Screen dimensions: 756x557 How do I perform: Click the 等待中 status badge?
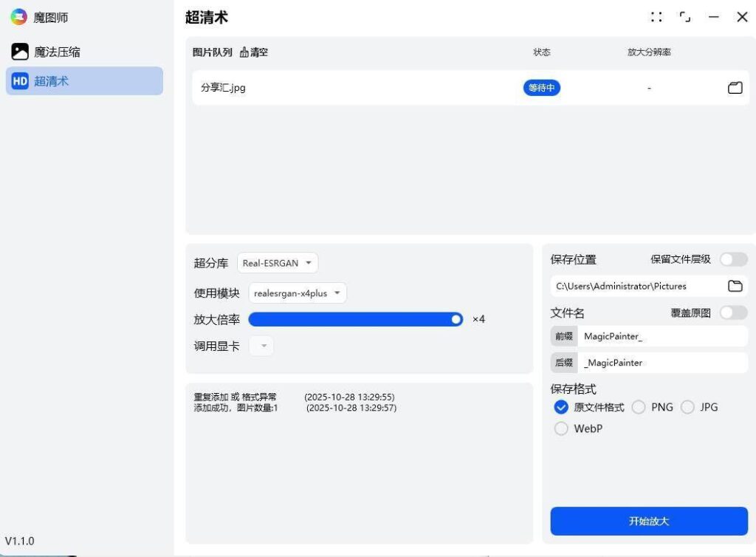click(542, 87)
